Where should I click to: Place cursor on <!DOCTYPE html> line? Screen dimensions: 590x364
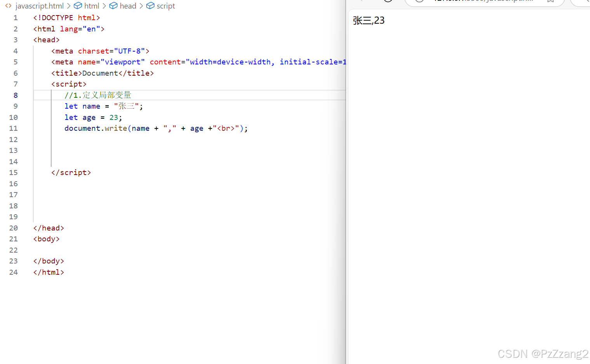coord(67,18)
